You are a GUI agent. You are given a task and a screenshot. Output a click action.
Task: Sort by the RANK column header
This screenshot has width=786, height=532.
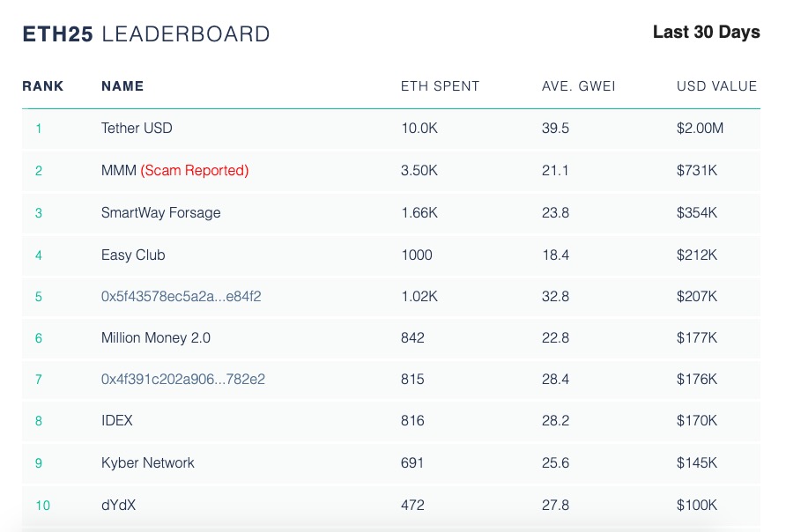[x=43, y=86]
